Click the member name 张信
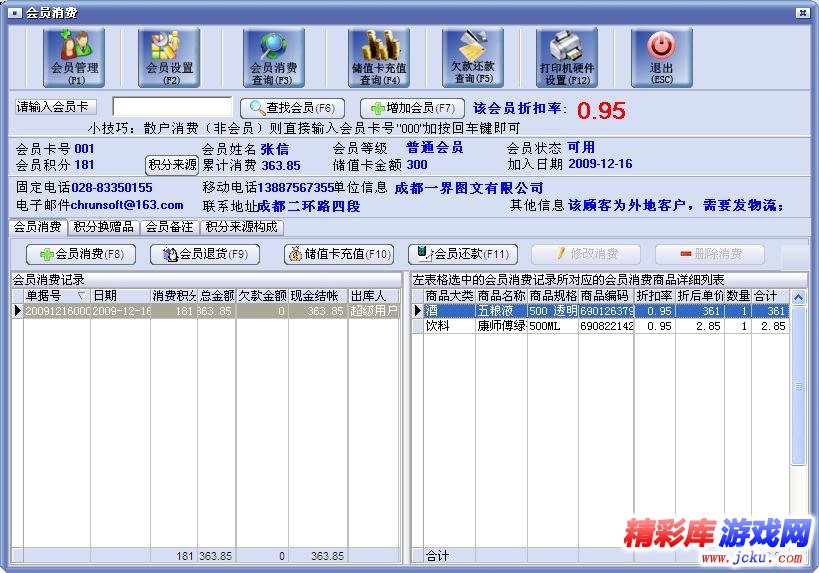The width and height of the screenshot is (819, 573). 275,149
